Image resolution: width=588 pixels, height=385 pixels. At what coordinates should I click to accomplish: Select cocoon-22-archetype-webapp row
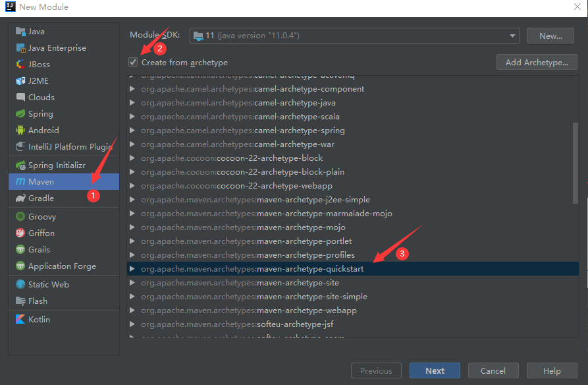(353, 185)
